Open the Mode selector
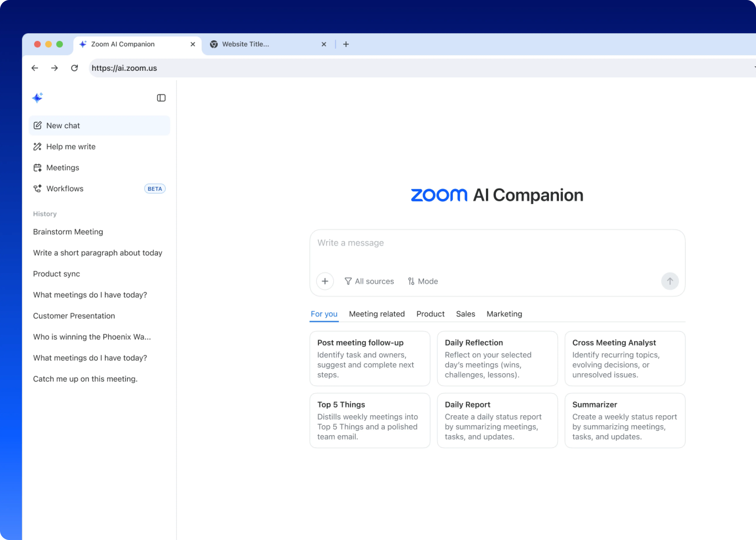 tap(423, 281)
